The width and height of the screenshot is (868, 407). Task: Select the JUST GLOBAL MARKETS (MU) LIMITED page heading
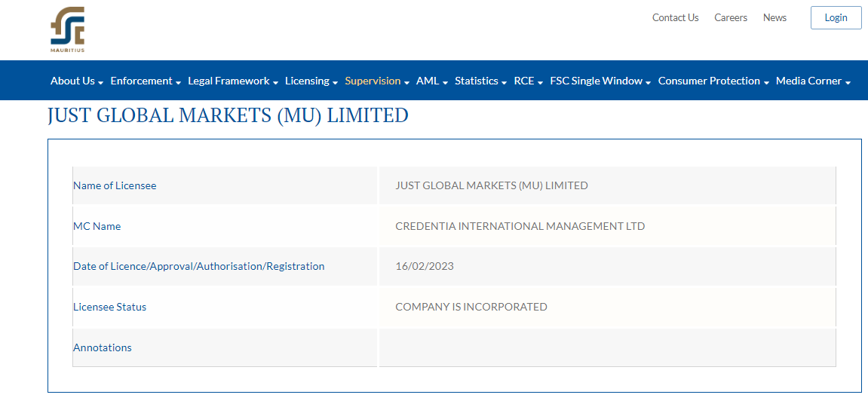pyautogui.click(x=228, y=115)
